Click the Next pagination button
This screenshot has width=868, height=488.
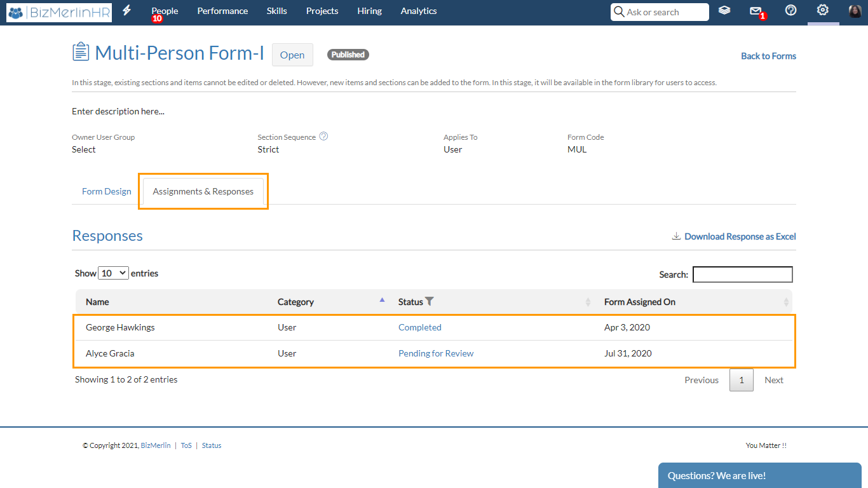[x=774, y=380]
